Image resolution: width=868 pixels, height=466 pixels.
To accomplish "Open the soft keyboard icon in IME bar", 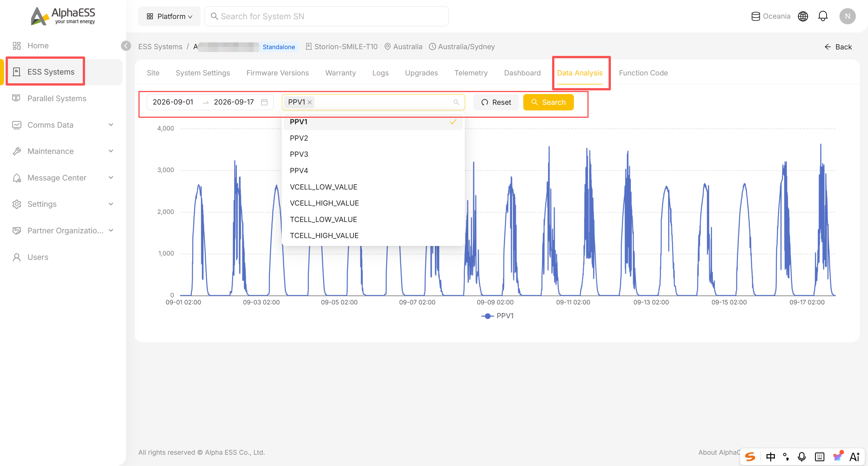I will [819, 457].
